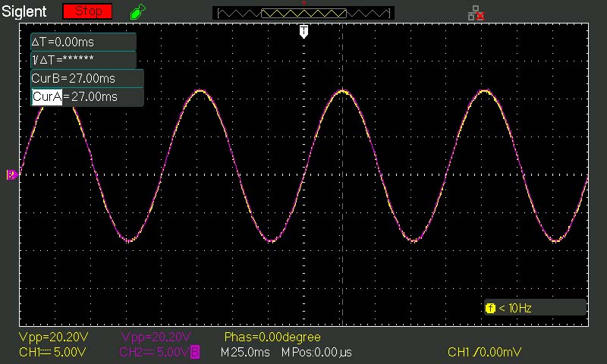Click the red Stop run-status indicator
This screenshot has width=607, height=364.
click(87, 11)
